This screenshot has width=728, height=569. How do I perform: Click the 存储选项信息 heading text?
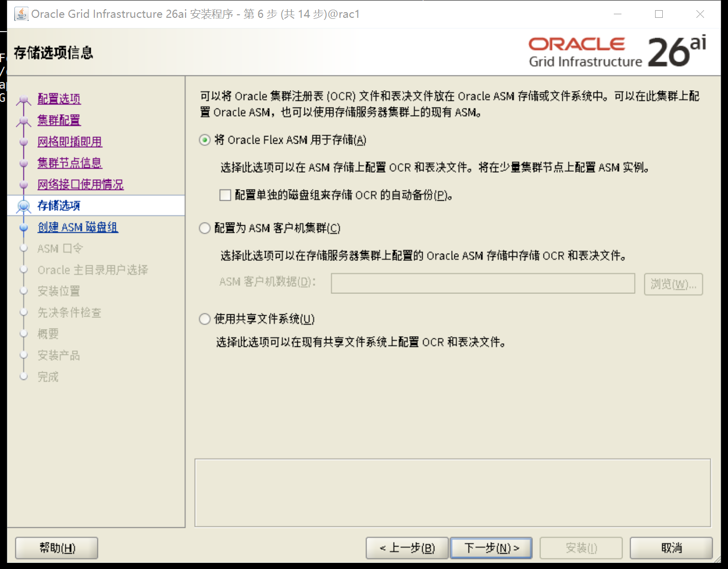coord(54,52)
